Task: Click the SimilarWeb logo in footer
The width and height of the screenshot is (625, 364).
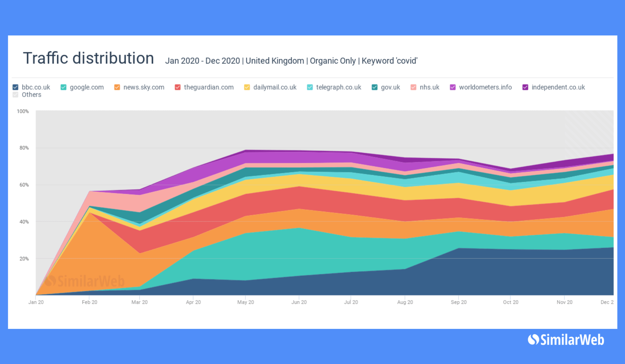Action: point(566,340)
